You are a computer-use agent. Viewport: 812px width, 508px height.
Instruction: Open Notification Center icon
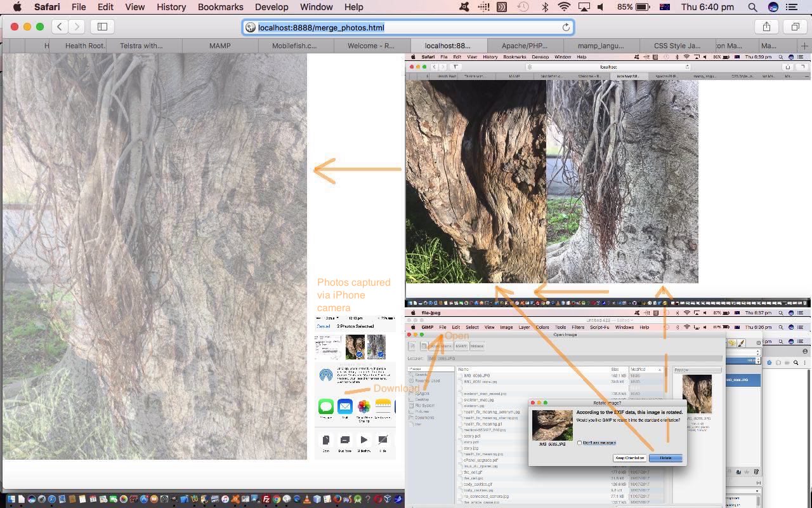[792, 7]
